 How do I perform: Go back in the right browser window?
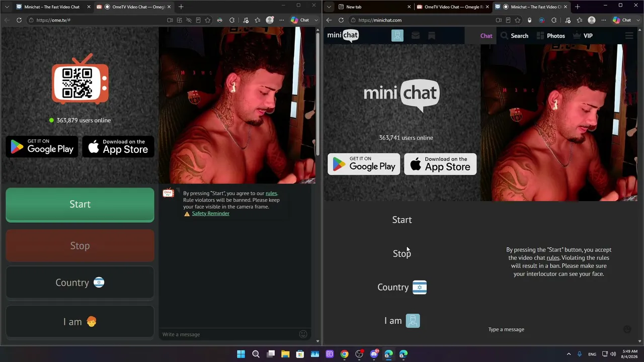click(x=329, y=20)
